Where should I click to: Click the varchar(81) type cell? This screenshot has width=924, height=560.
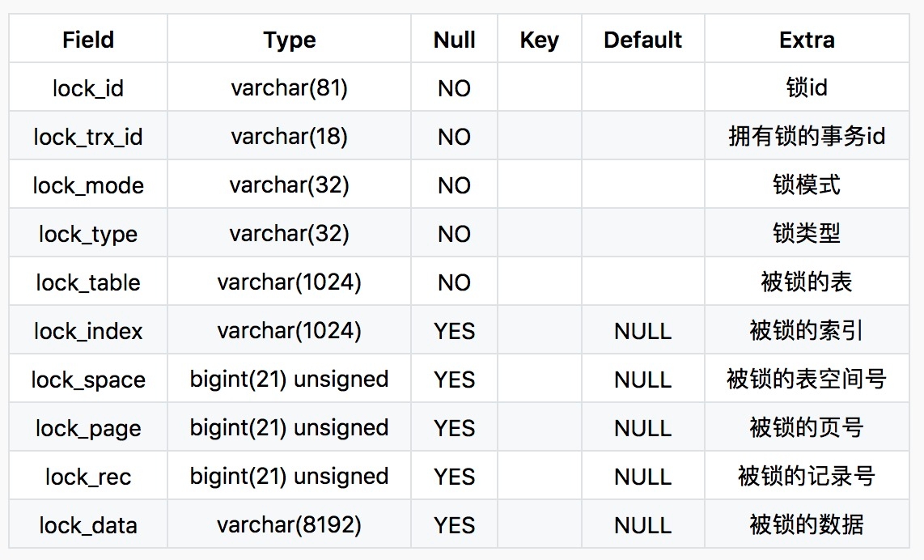(x=289, y=88)
